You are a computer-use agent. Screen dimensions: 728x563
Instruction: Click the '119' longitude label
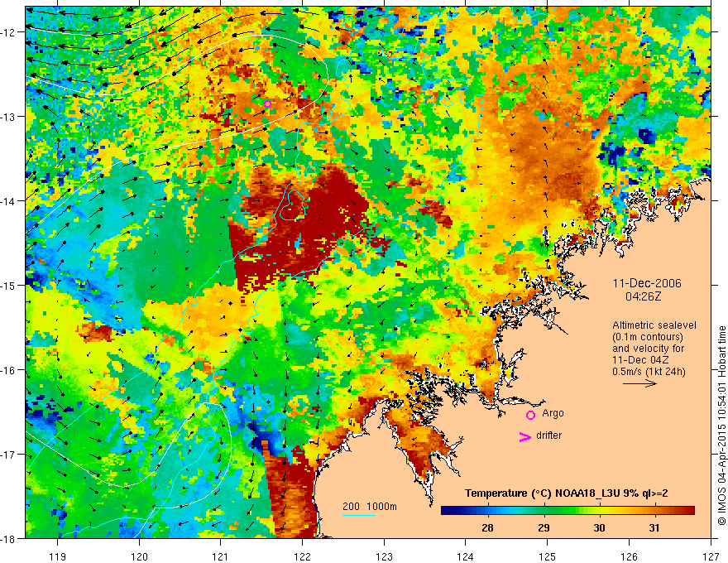(x=58, y=556)
